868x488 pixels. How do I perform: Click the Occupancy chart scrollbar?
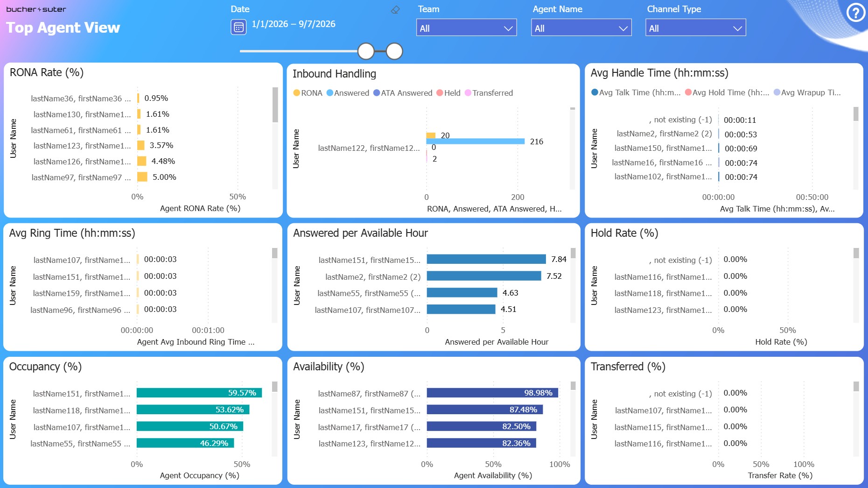coord(275,387)
